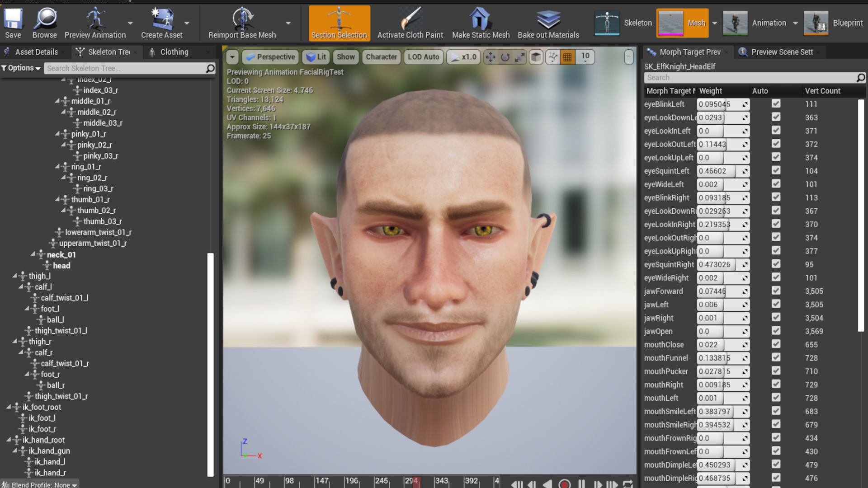
Task: Uncheck Auto for eyeBlinkLeft morph target
Action: pos(776,104)
